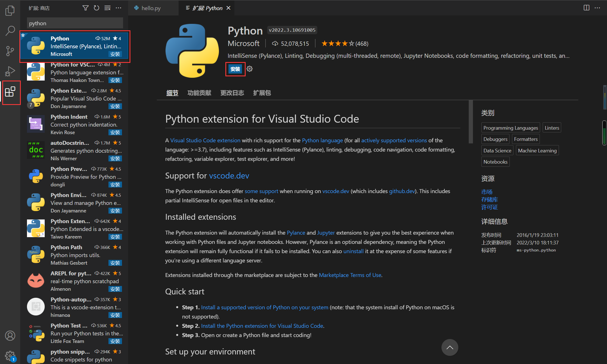Open the 更改日志 changelog tab
The width and height of the screenshot is (607, 364).
(x=232, y=93)
